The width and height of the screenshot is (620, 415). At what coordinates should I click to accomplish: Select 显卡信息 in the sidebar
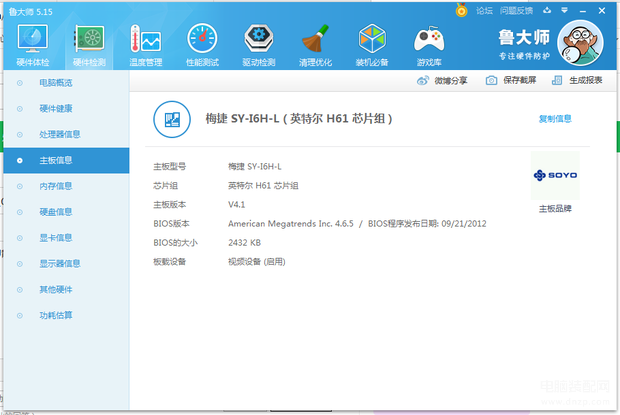click(66, 238)
